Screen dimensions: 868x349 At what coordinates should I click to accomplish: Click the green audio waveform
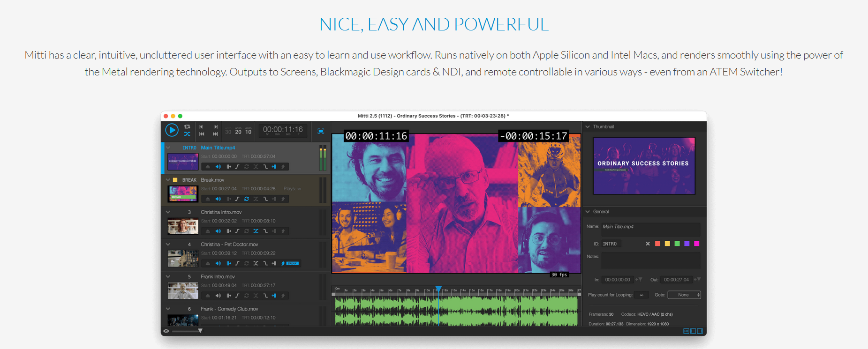pyautogui.click(x=456, y=311)
